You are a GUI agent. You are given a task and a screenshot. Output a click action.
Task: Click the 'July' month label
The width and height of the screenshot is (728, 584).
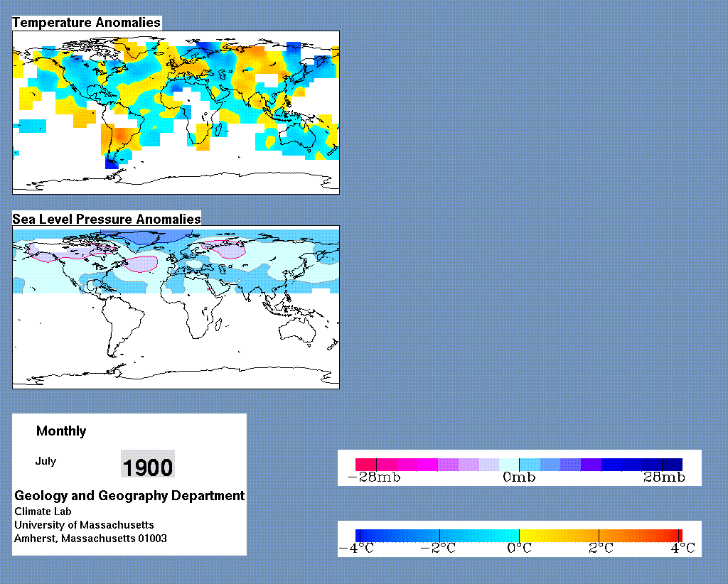(45, 461)
